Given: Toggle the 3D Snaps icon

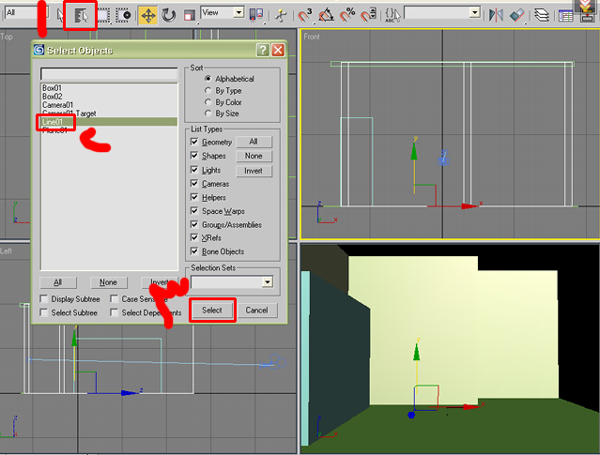Looking at the screenshot, I should coord(305,15).
